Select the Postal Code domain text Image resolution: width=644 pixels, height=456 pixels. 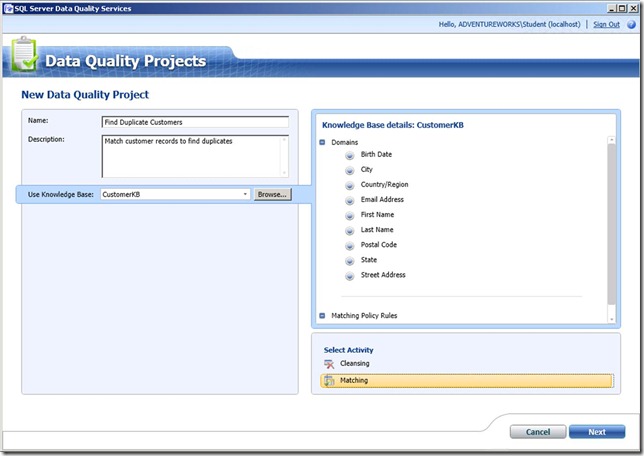click(x=379, y=244)
